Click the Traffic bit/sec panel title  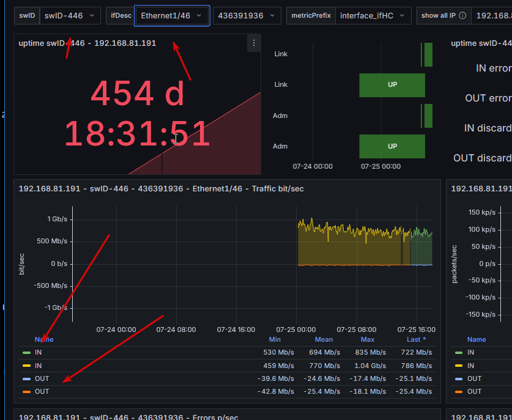161,189
